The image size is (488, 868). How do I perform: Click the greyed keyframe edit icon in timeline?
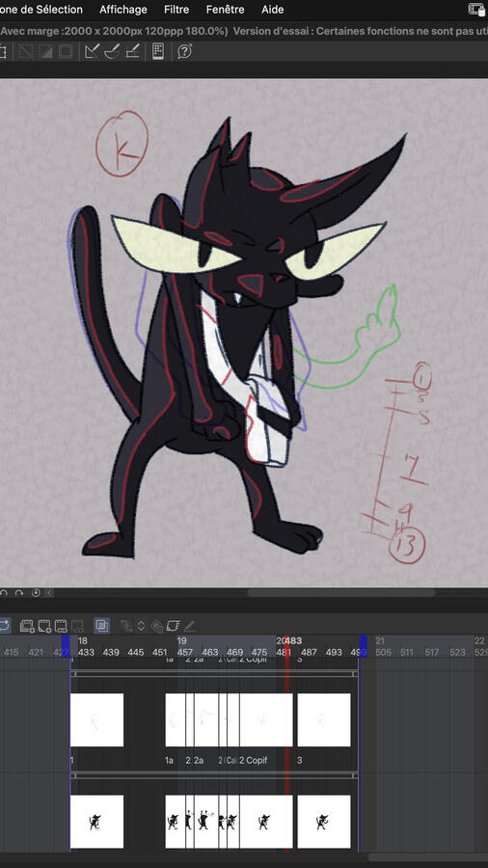click(126, 626)
